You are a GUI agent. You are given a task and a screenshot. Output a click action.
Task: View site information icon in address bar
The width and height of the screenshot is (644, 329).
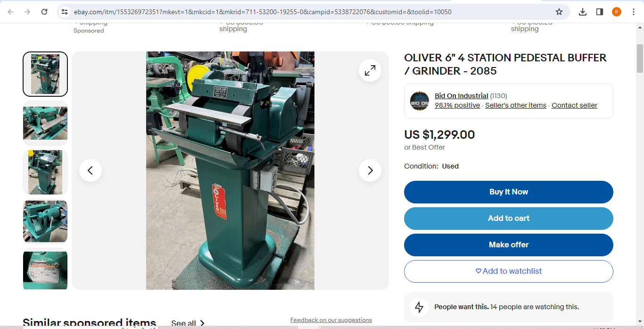(x=65, y=12)
